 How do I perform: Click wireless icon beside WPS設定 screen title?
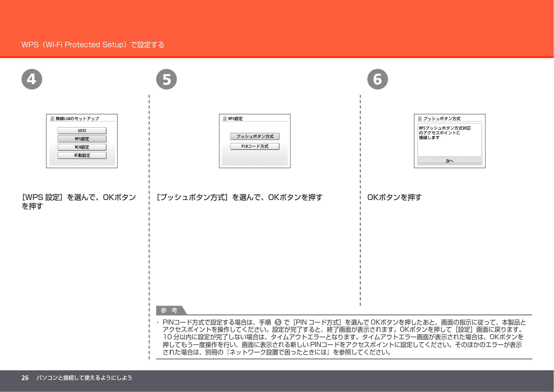coord(225,119)
